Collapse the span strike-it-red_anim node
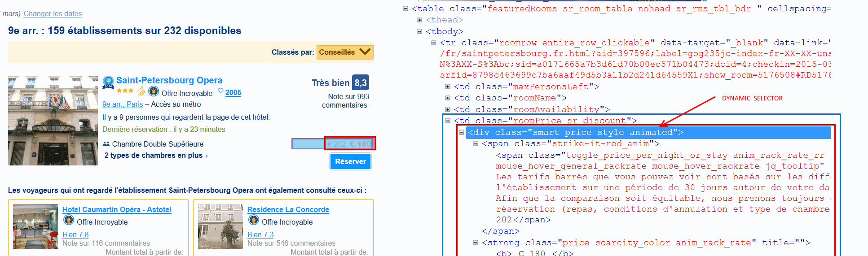 476,143
